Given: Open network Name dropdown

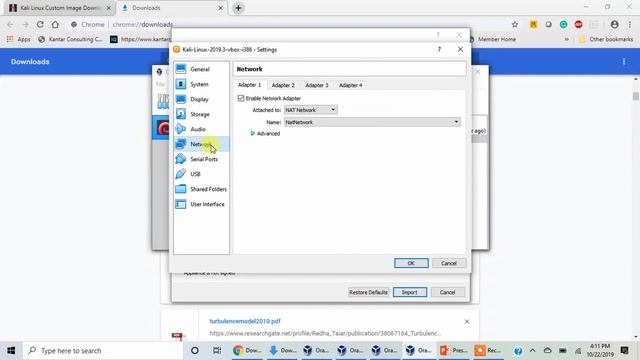Looking at the screenshot, I should 372,122.
